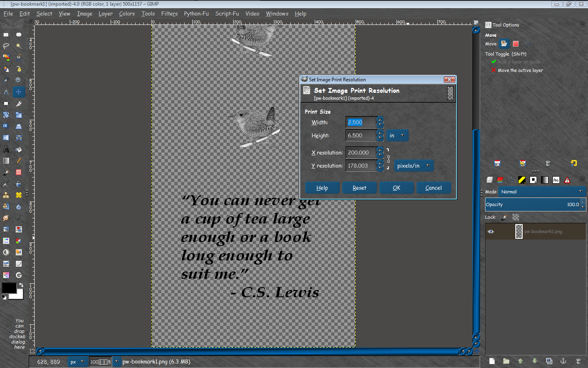Select the Heal tool
588x368 pixels.
[19, 195]
